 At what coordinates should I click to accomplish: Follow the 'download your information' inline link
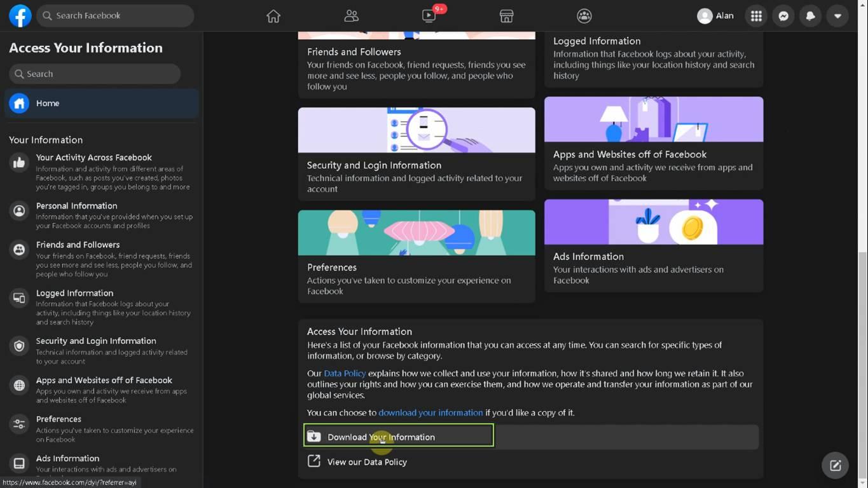[431, 413]
